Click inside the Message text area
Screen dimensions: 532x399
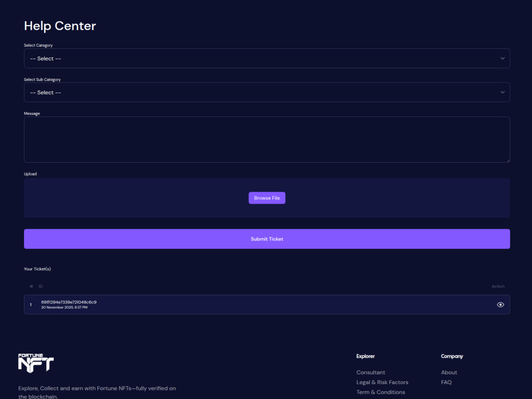267,139
